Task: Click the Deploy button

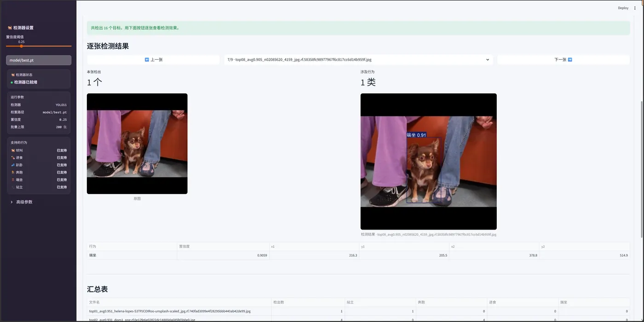Action: (623, 8)
